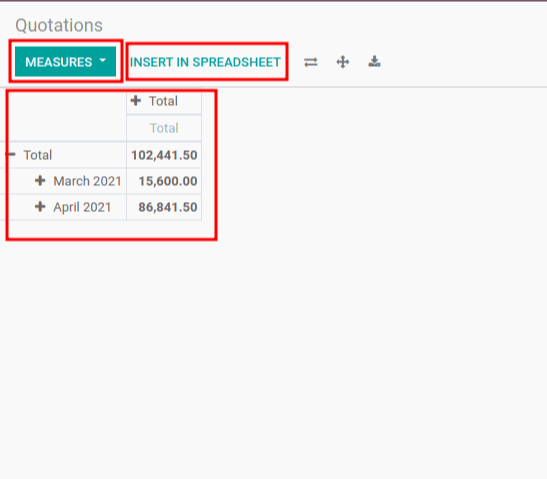Expand the Total column header

[136, 101]
